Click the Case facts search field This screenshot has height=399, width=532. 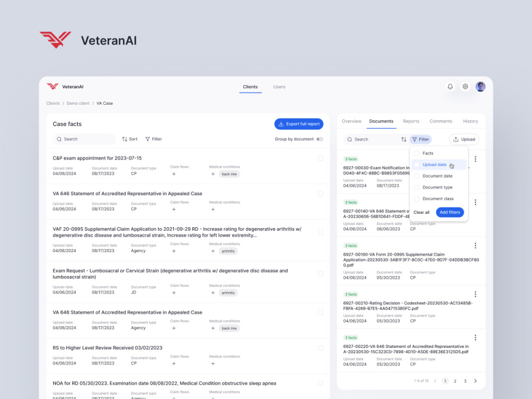pos(84,139)
